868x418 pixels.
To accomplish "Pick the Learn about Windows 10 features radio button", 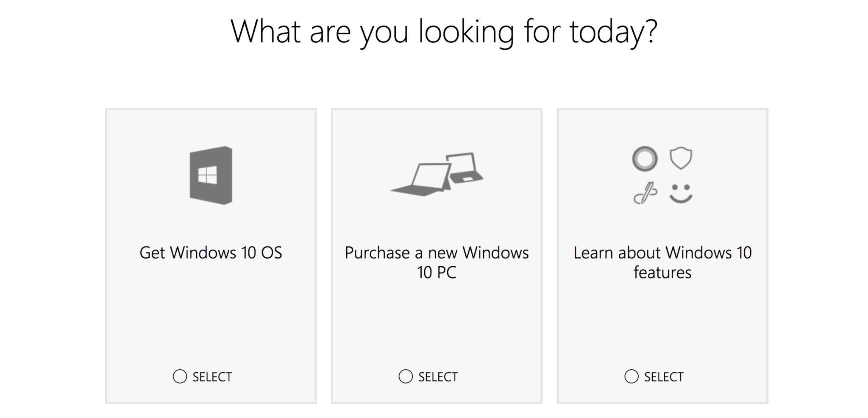I will click(631, 376).
